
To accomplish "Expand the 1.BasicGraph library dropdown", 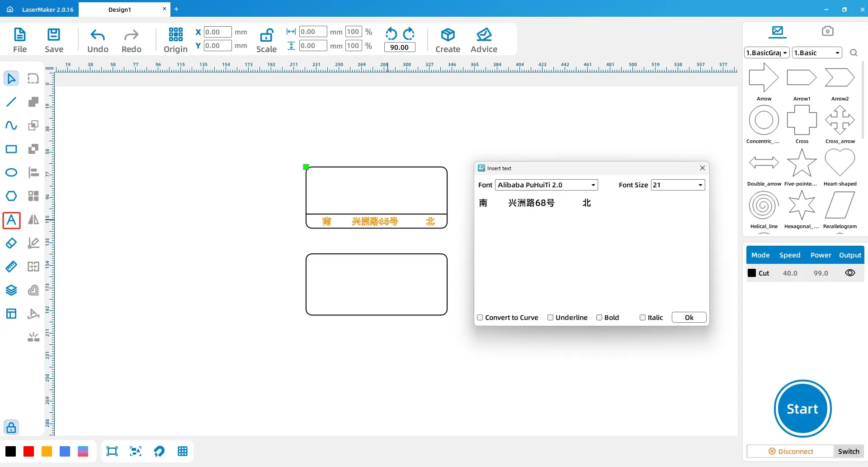I will tap(767, 52).
